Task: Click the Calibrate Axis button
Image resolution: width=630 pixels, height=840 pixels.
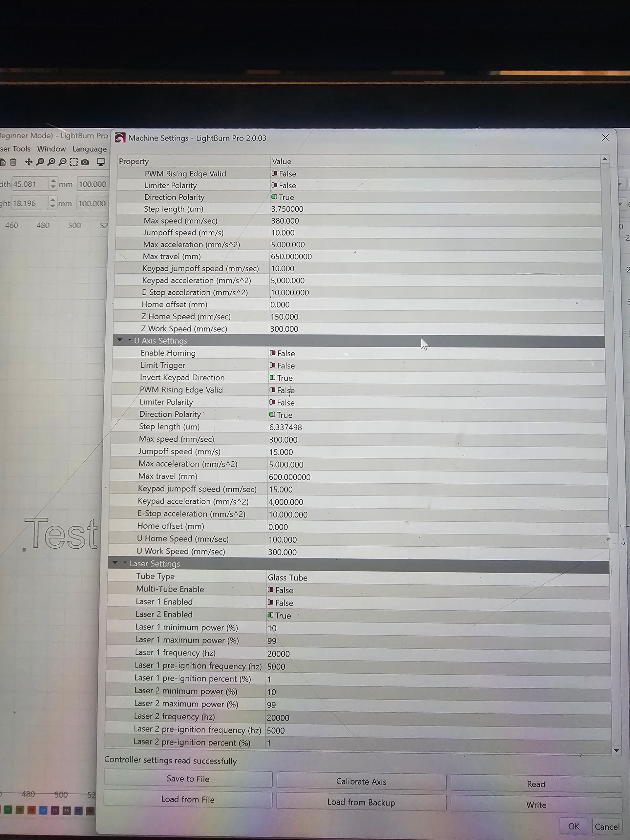Action: pyautogui.click(x=361, y=782)
